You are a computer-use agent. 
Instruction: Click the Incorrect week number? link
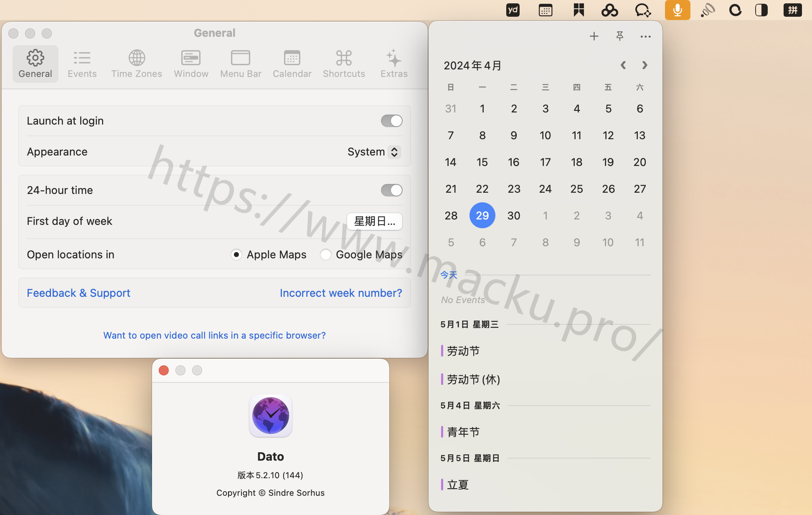coord(341,293)
